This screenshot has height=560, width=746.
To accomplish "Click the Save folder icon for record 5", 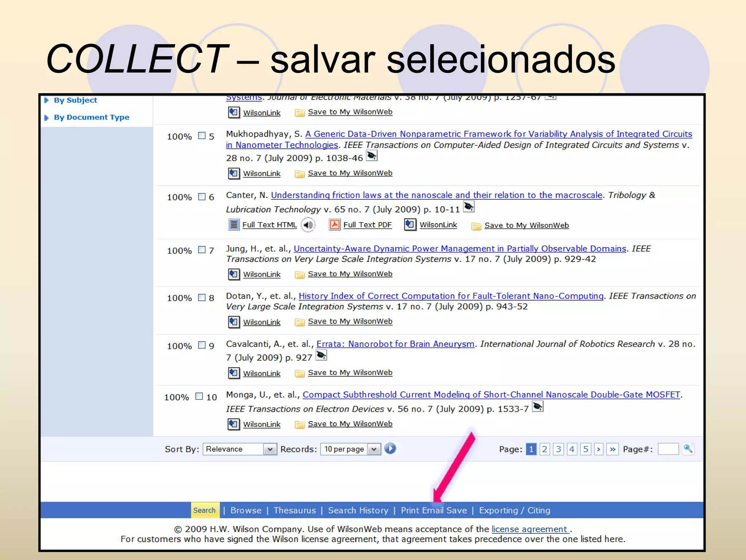I will pos(299,174).
